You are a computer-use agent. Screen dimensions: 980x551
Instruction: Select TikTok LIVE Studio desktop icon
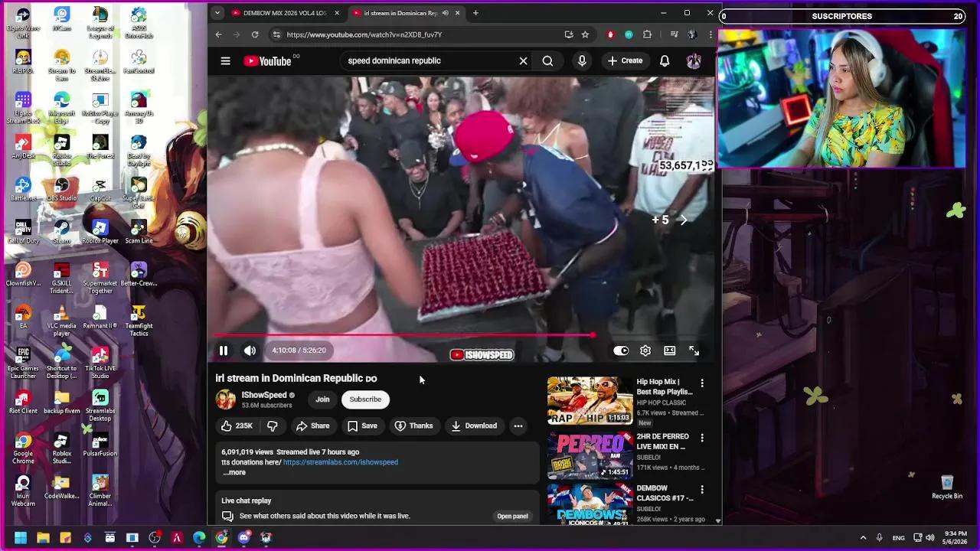pyautogui.click(x=100, y=363)
